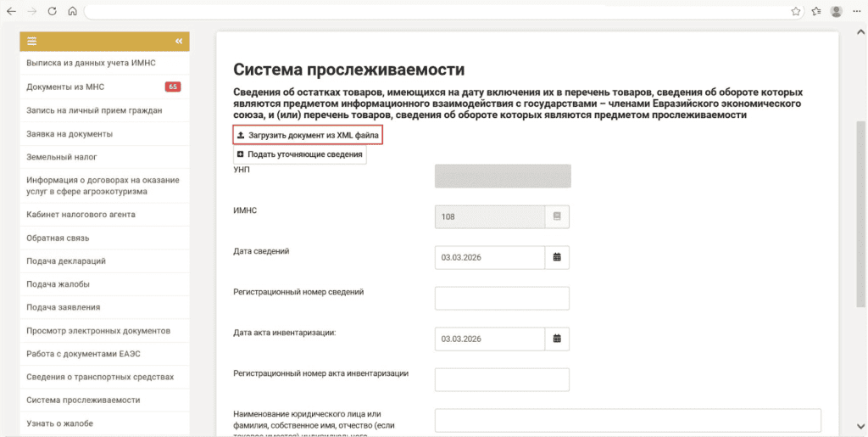Click the Дата сведений label
Image resolution: width=868 pixels, height=437 pixels.
(261, 251)
